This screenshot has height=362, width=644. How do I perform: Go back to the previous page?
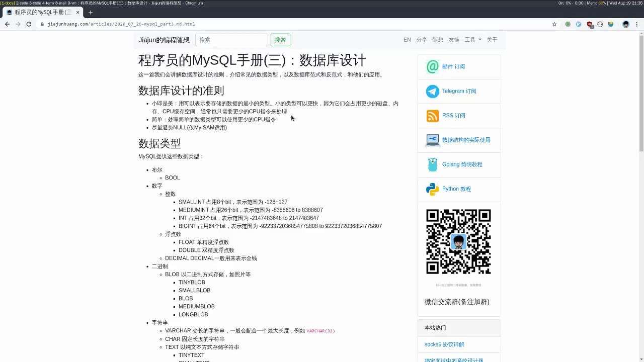(x=7, y=24)
